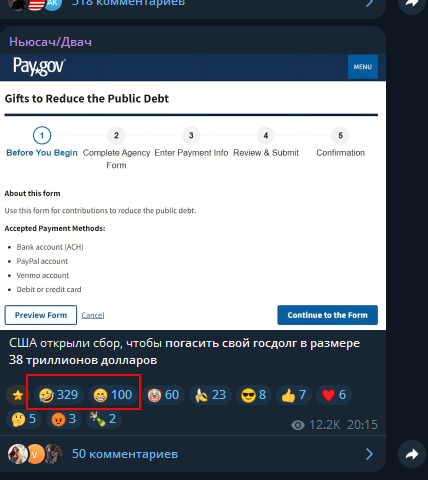Add the red heart reaction 6
The height and width of the screenshot is (480, 428).
coord(334,395)
